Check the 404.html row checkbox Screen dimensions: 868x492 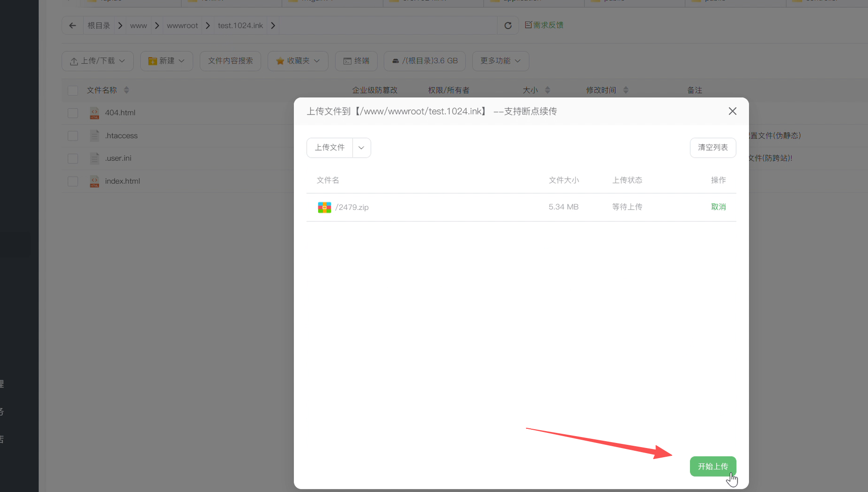pos(73,113)
